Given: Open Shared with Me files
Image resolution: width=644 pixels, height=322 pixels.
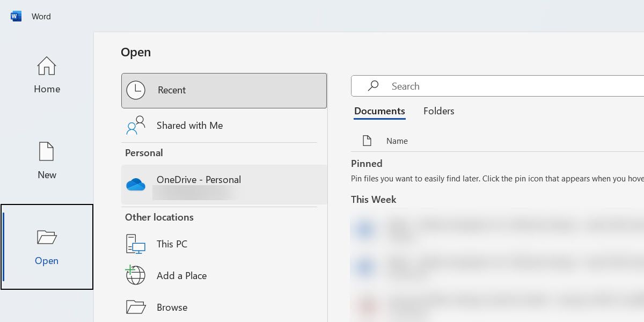Looking at the screenshot, I should pyautogui.click(x=189, y=125).
